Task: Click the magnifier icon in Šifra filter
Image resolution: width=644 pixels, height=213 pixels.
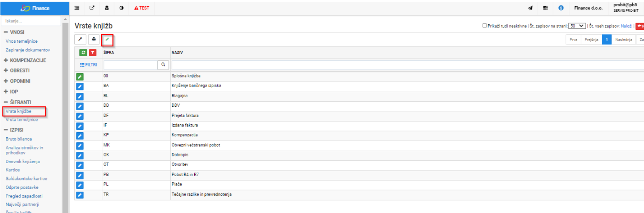Action: point(163,65)
